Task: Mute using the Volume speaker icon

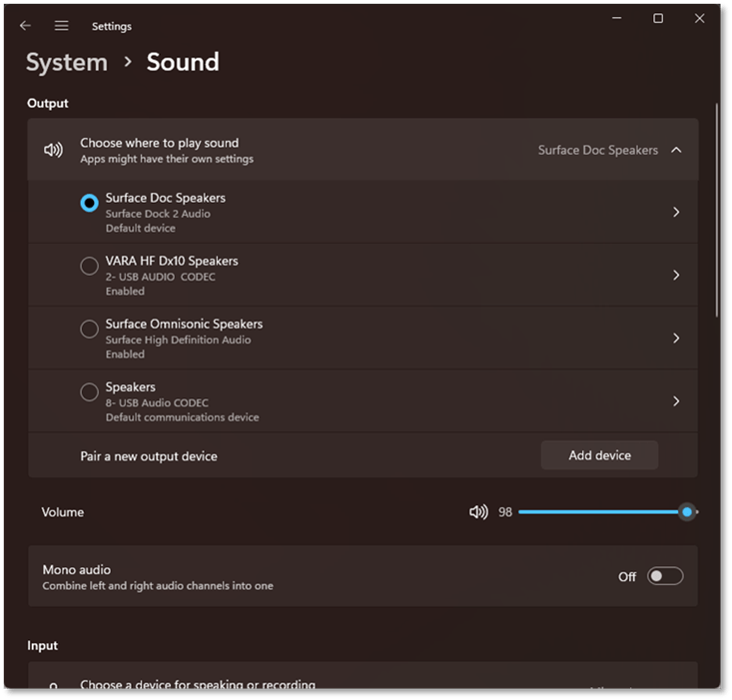Action: pos(478,512)
